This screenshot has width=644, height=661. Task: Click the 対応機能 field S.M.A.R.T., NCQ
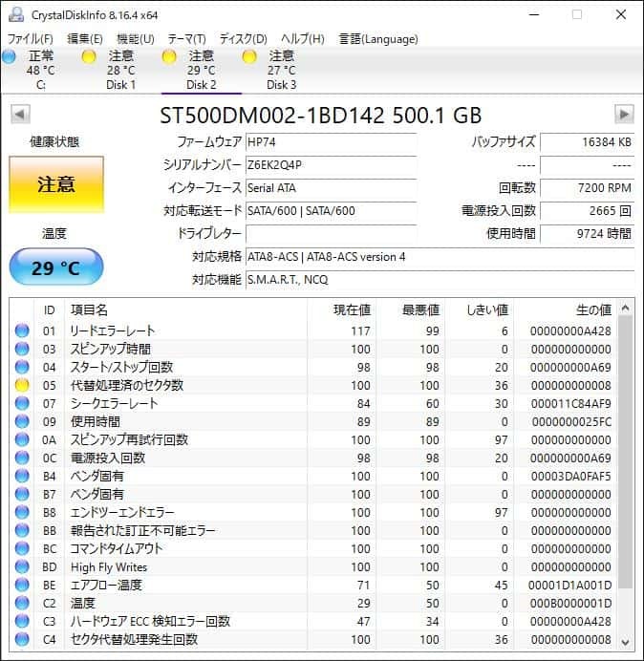440,280
